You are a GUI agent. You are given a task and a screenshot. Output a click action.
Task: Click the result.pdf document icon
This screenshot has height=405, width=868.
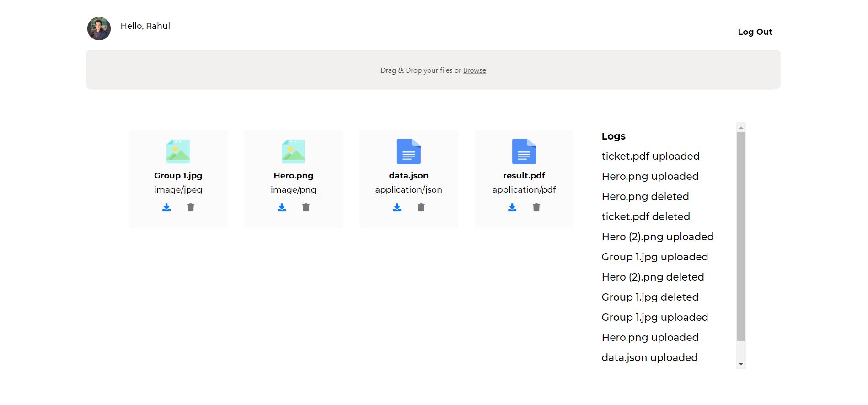tap(524, 151)
